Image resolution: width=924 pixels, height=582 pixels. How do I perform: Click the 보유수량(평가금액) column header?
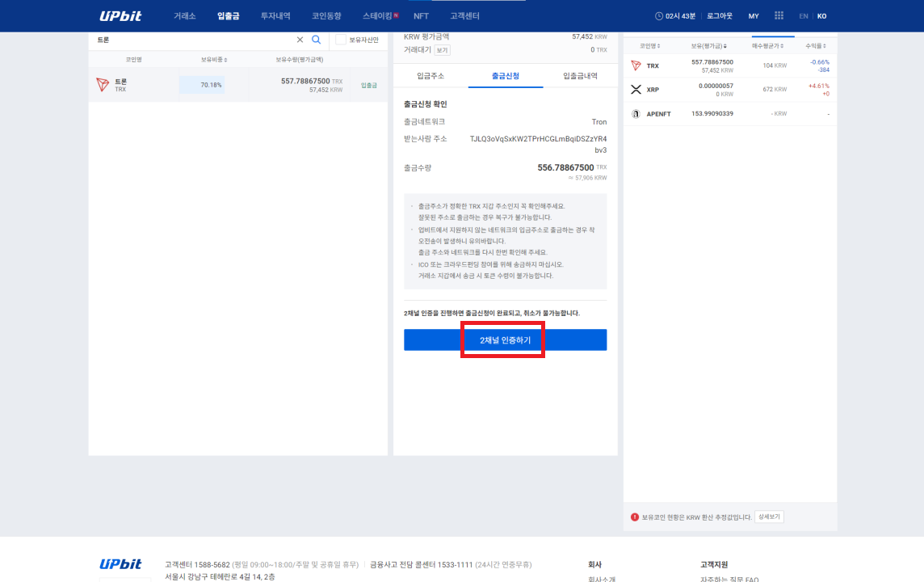pos(300,60)
